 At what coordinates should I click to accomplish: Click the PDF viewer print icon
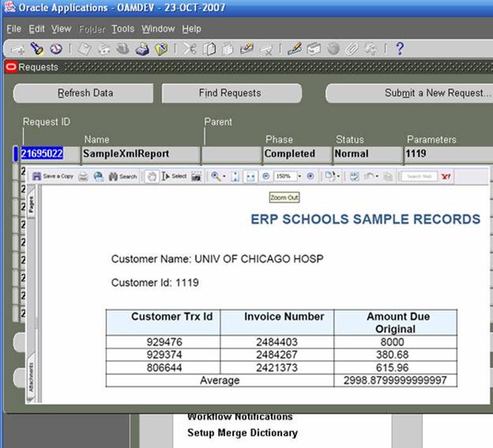(83, 177)
